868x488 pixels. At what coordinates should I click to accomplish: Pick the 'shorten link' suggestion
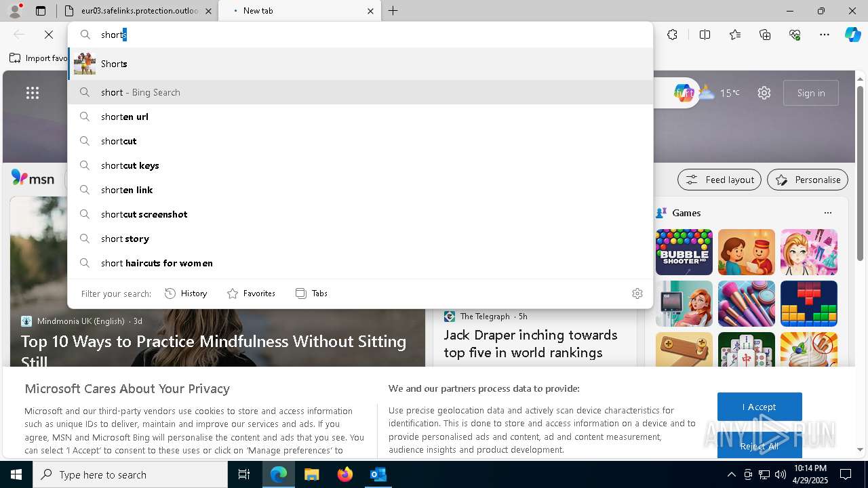point(360,190)
